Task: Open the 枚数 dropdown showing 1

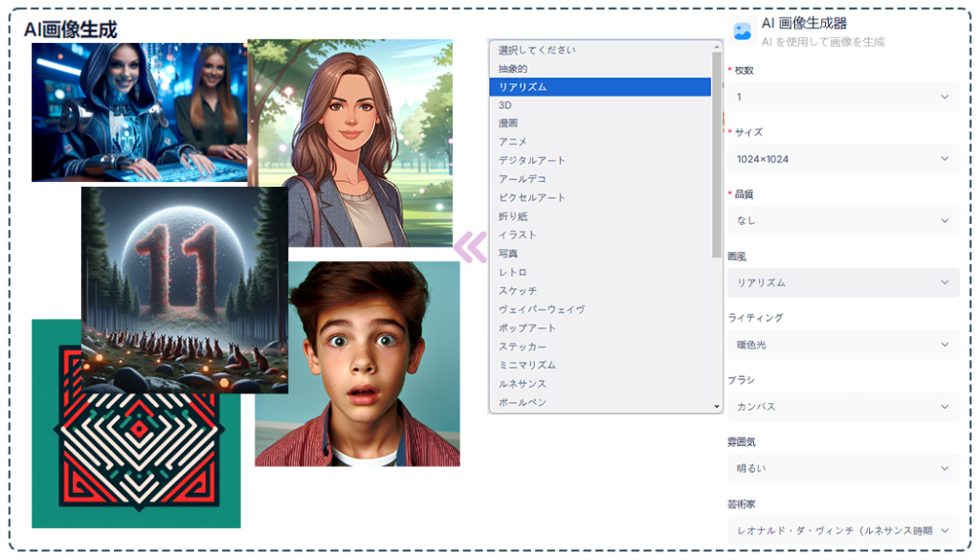Action: [842, 97]
